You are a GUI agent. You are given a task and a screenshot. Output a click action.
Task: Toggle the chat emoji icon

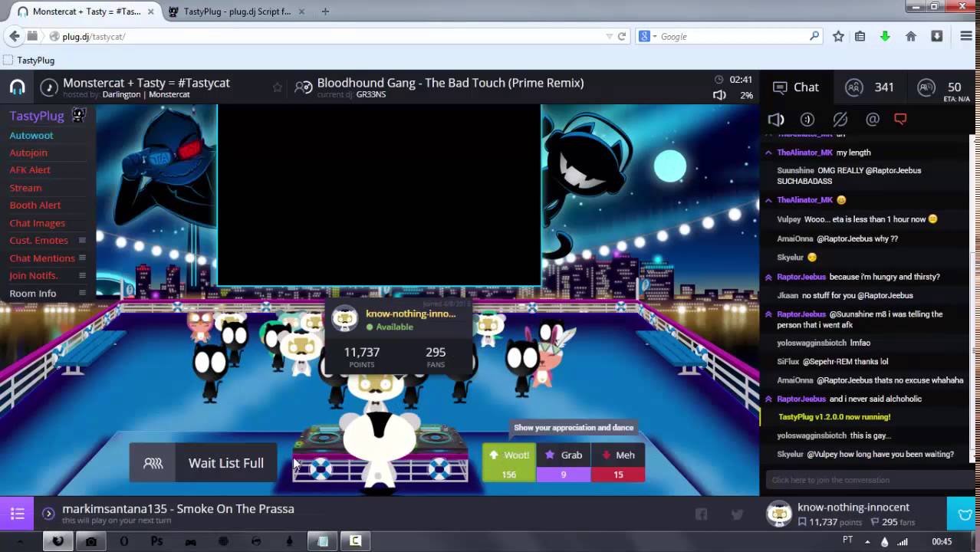coord(807,120)
